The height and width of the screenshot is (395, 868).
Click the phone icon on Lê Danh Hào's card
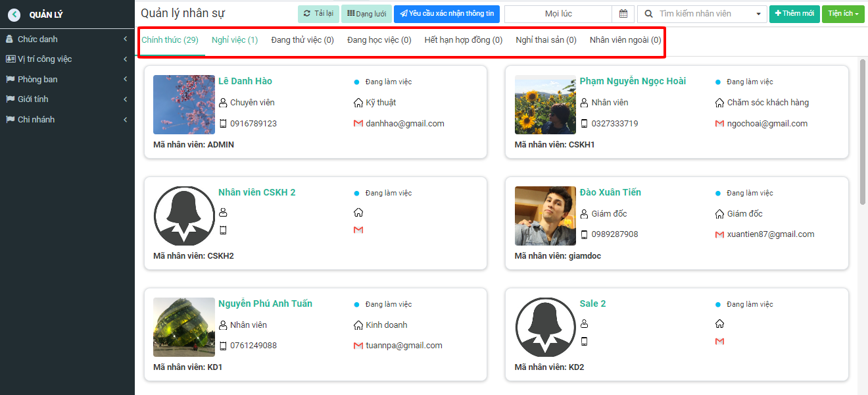pyautogui.click(x=223, y=123)
